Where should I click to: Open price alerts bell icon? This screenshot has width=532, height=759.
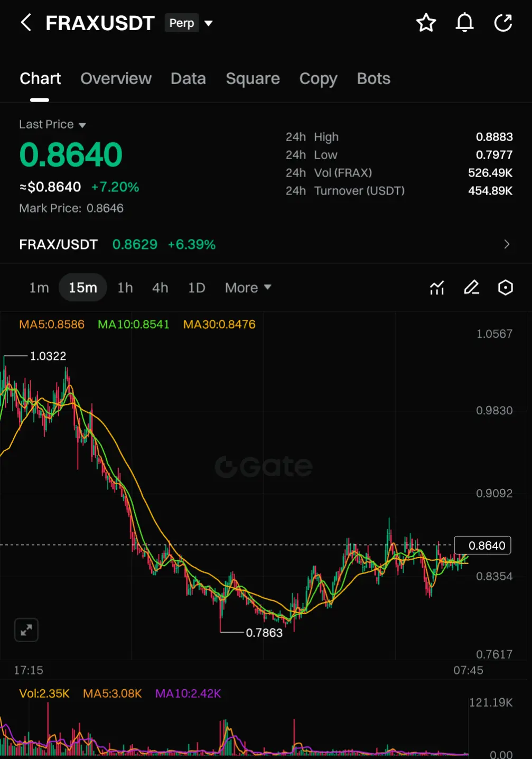click(464, 23)
